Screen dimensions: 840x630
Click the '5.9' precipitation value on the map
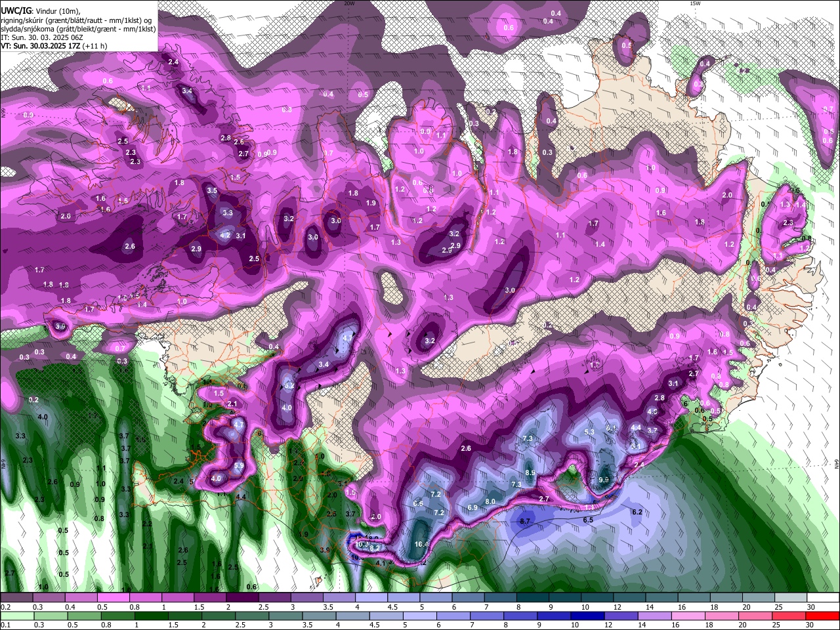pos(239,465)
